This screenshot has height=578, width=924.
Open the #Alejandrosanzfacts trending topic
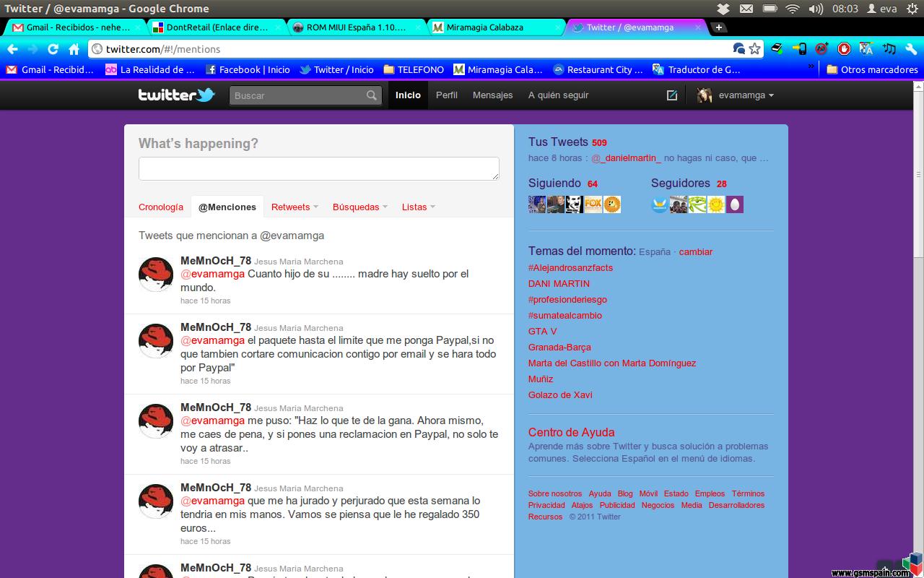point(570,268)
